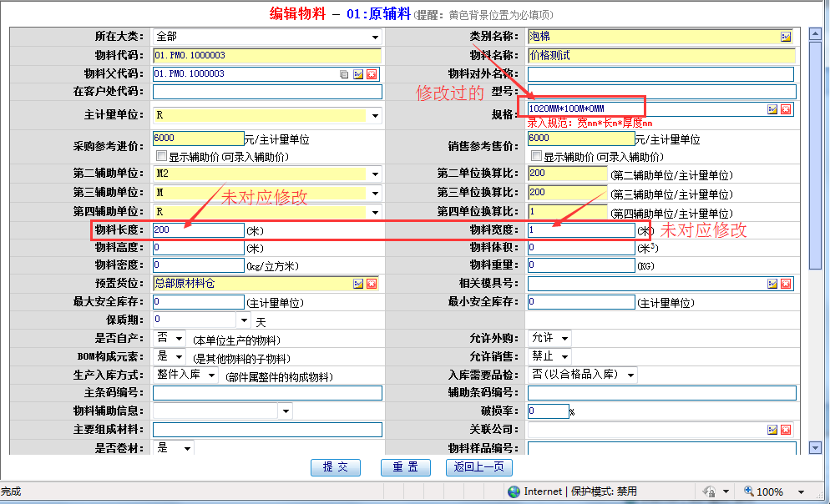The width and height of the screenshot is (830, 504).
Task: Enable 显示辅助价 under 销售参考售价
Action: tap(536, 156)
